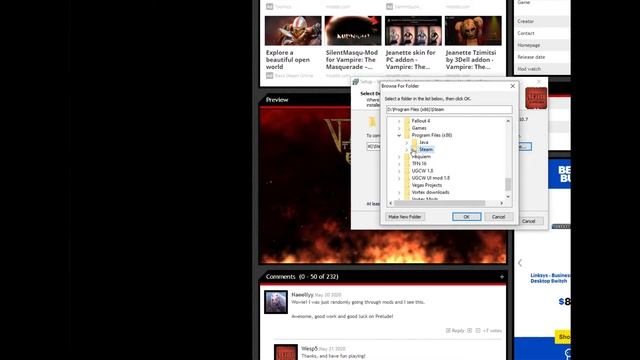The width and height of the screenshot is (640, 360).
Task: Open Jeanette skin for PC addon thumbnail
Action: (413, 31)
